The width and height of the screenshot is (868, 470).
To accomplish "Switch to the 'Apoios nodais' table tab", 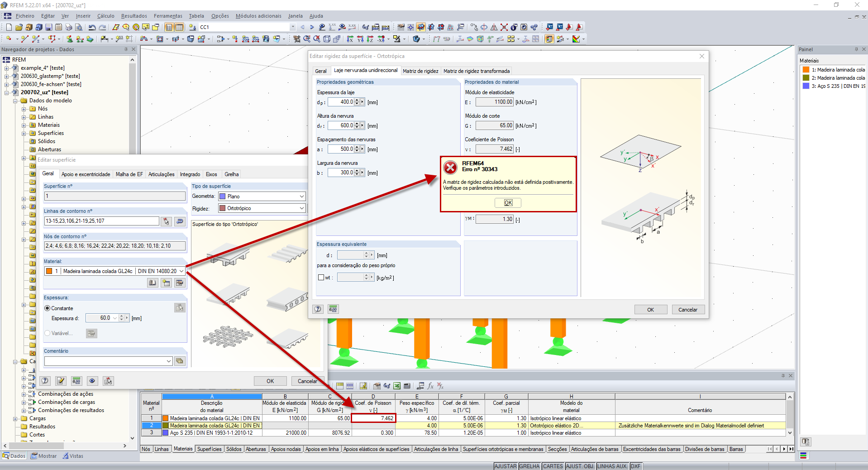I will 286,449.
